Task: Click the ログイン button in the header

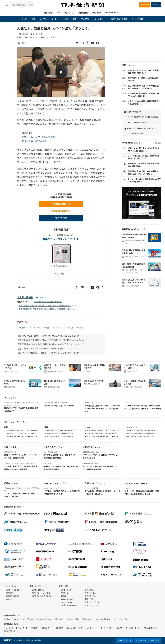Action: pyautogui.click(x=156, y=5)
